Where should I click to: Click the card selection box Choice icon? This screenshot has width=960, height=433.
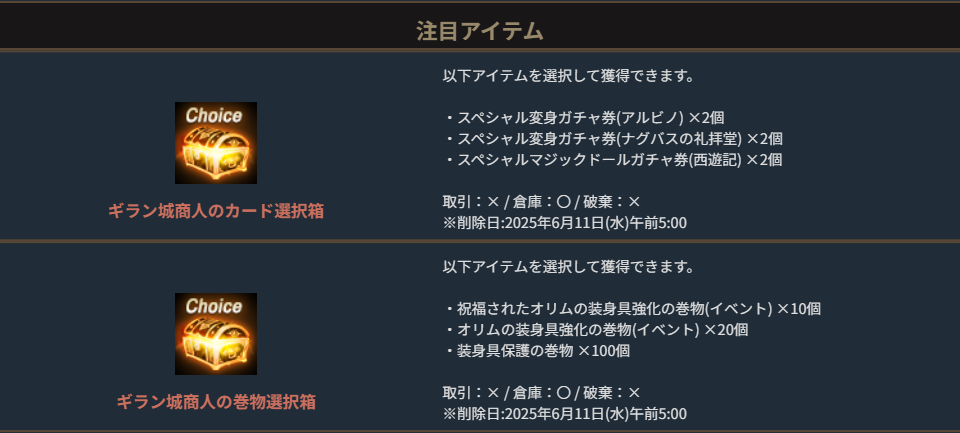216,143
